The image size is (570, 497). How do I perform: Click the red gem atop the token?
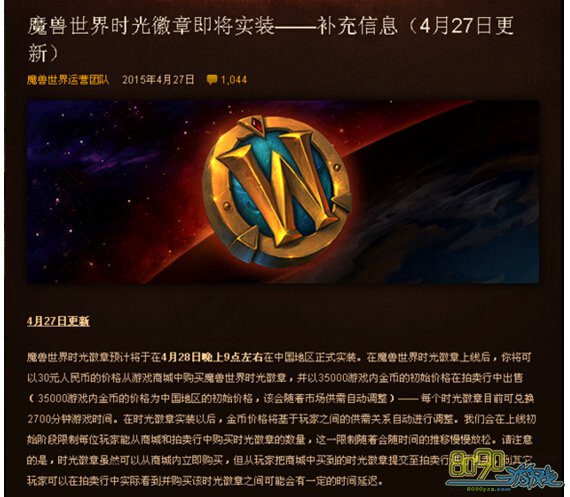[x=257, y=126]
